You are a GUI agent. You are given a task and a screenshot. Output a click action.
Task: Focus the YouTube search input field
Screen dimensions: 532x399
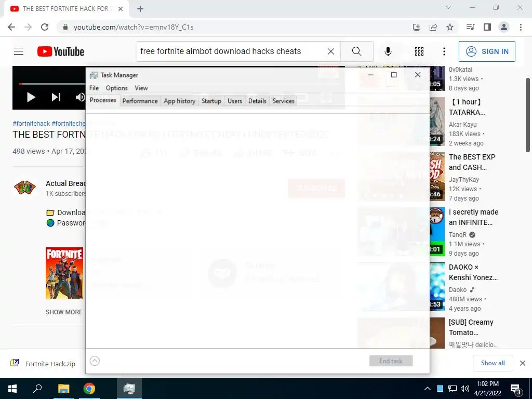(x=231, y=51)
